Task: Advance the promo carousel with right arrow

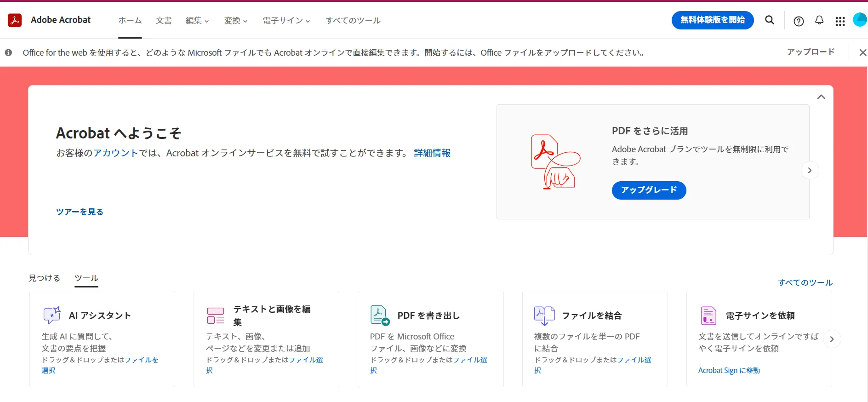Action: pos(810,170)
